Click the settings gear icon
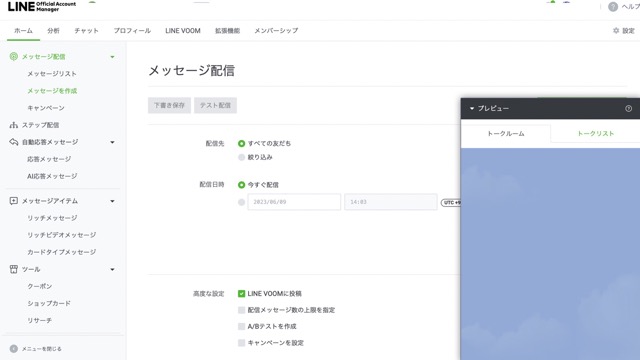 (616, 31)
